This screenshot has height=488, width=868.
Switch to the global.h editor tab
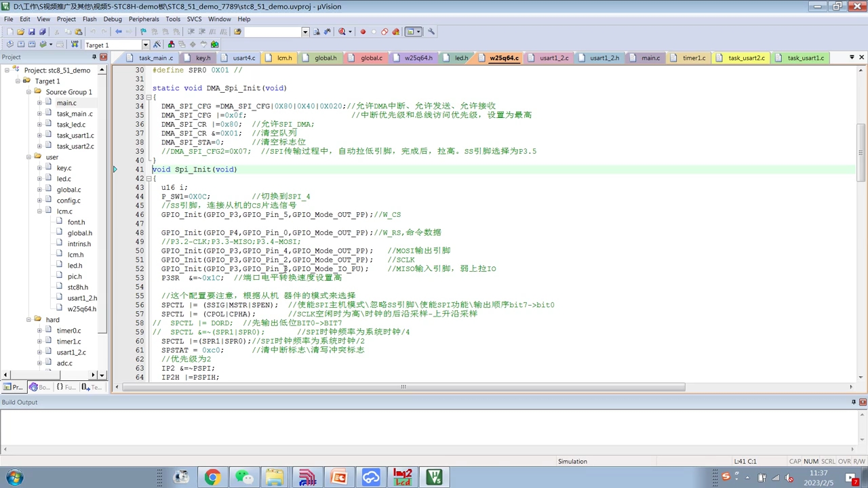coord(320,58)
